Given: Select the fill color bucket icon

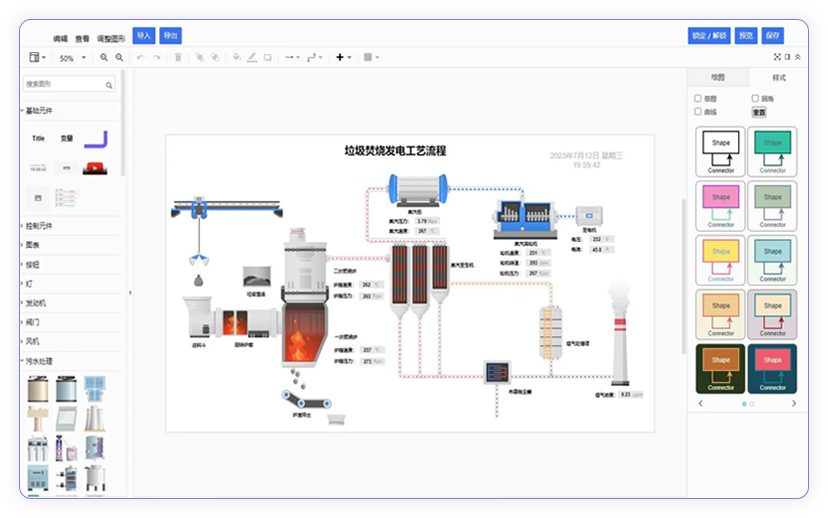Looking at the screenshot, I should pyautogui.click(x=237, y=58).
